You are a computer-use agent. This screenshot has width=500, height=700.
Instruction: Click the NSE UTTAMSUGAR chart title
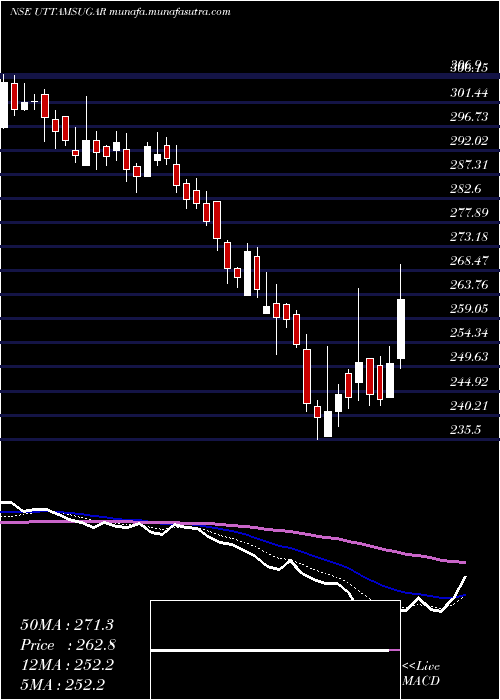pyautogui.click(x=120, y=12)
